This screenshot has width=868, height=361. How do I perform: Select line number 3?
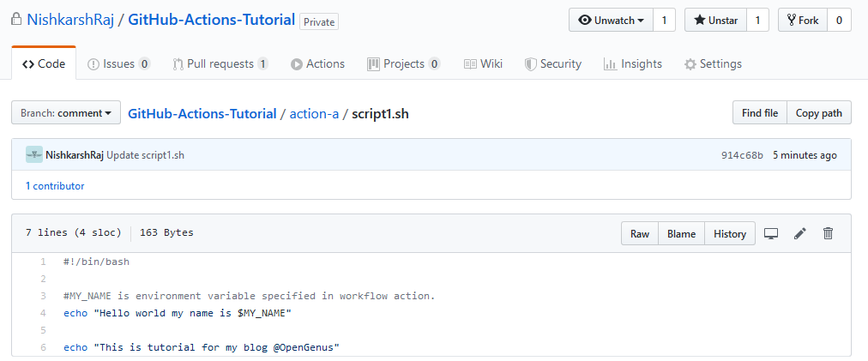coord(43,296)
